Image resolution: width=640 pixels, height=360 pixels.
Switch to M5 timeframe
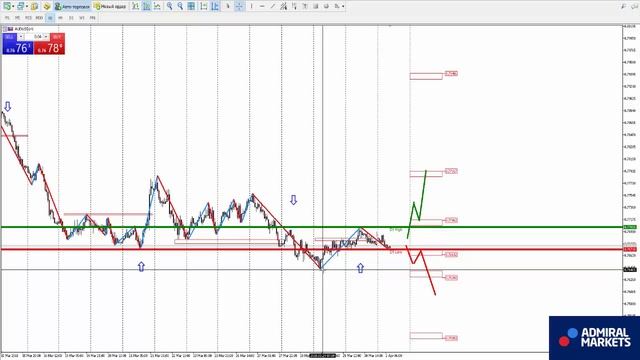coord(17,18)
